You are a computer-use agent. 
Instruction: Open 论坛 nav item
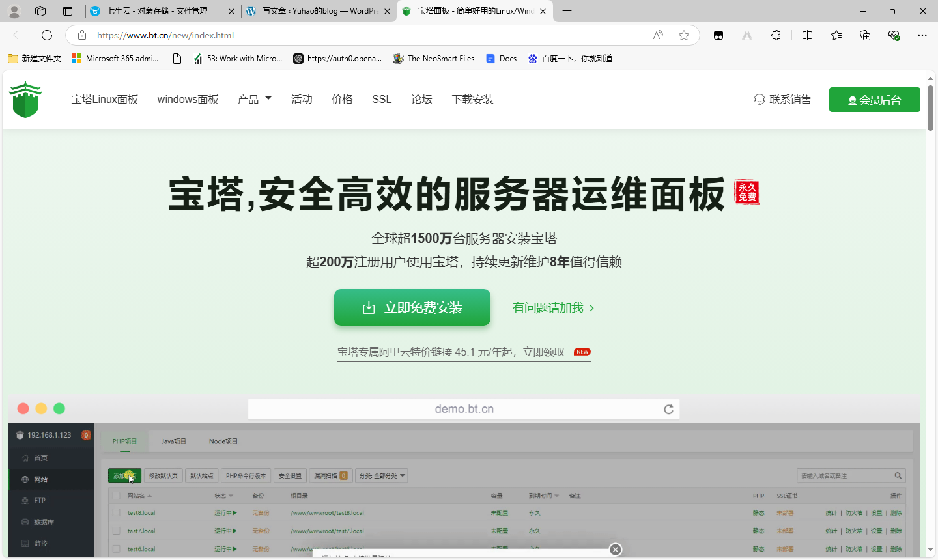[421, 100]
